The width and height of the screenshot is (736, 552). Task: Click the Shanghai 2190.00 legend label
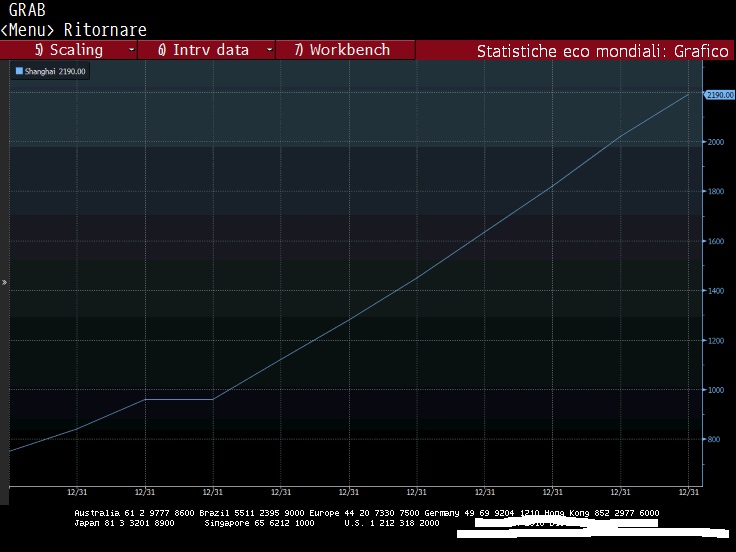tap(41, 71)
